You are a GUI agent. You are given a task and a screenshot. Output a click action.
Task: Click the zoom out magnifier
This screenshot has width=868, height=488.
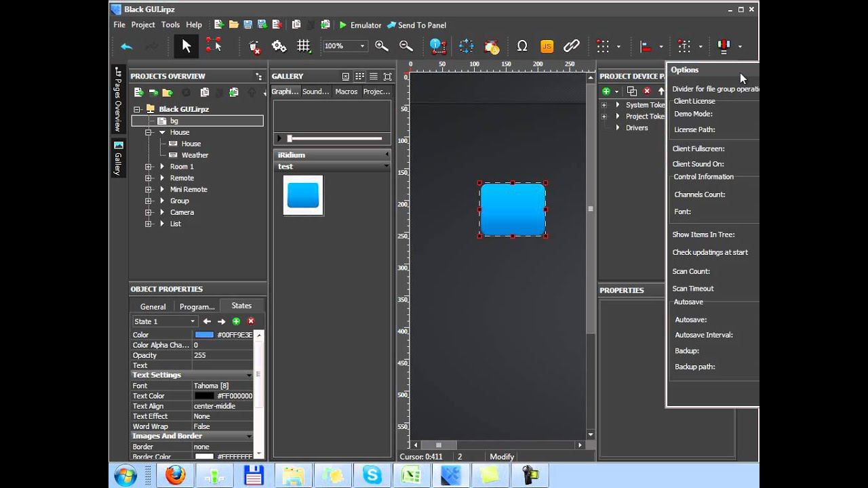[x=406, y=46]
